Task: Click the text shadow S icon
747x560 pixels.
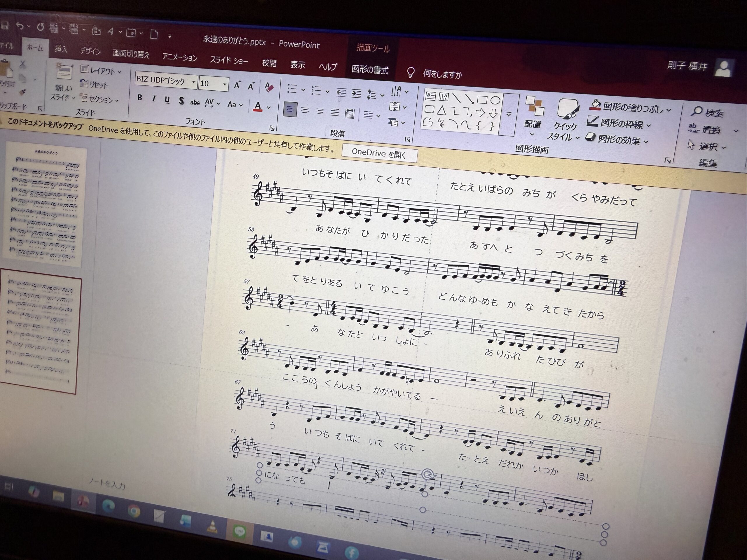Action: (181, 101)
